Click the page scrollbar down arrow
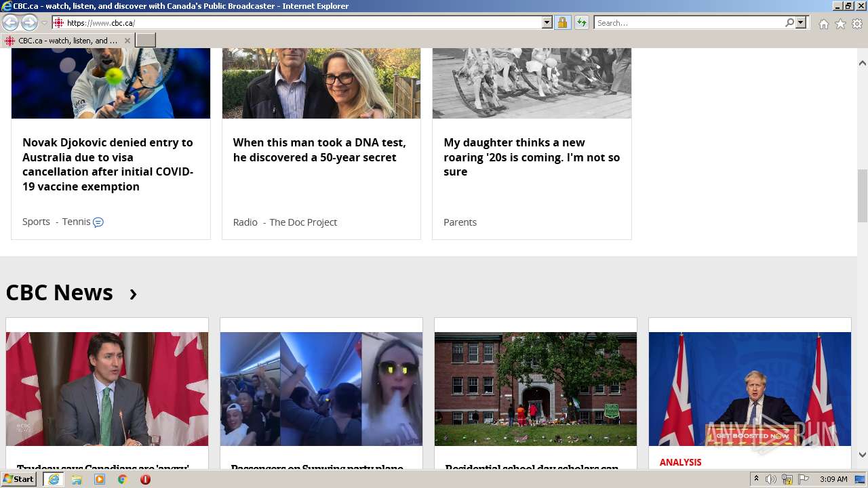868x488 pixels. [x=862, y=455]
